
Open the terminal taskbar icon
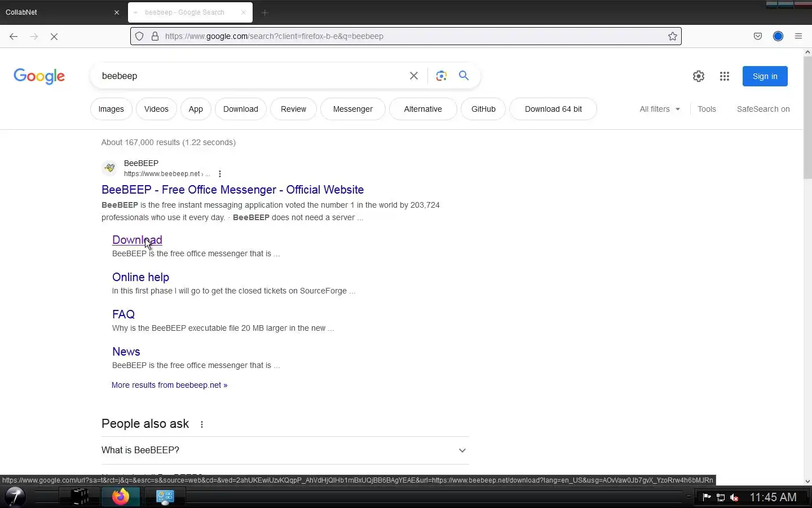[80, 497]
